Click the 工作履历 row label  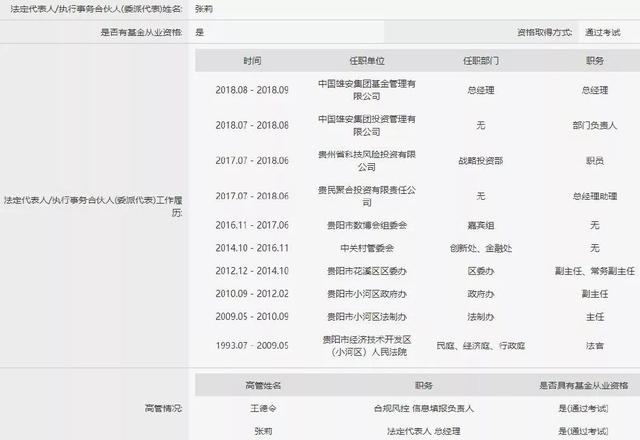tap(94, 206)
